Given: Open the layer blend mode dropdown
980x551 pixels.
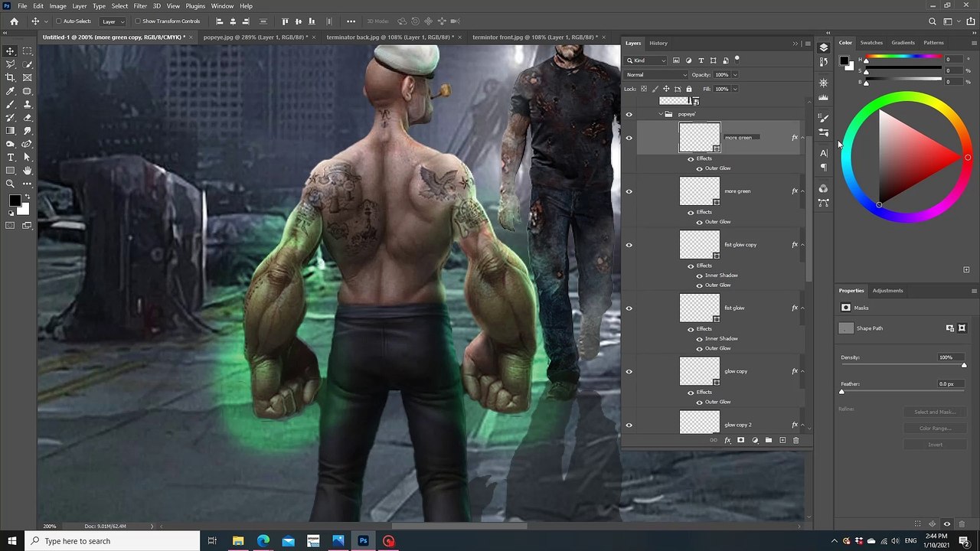Looking at the screenshot, I should pyautogui.click(x=656, y=75).
